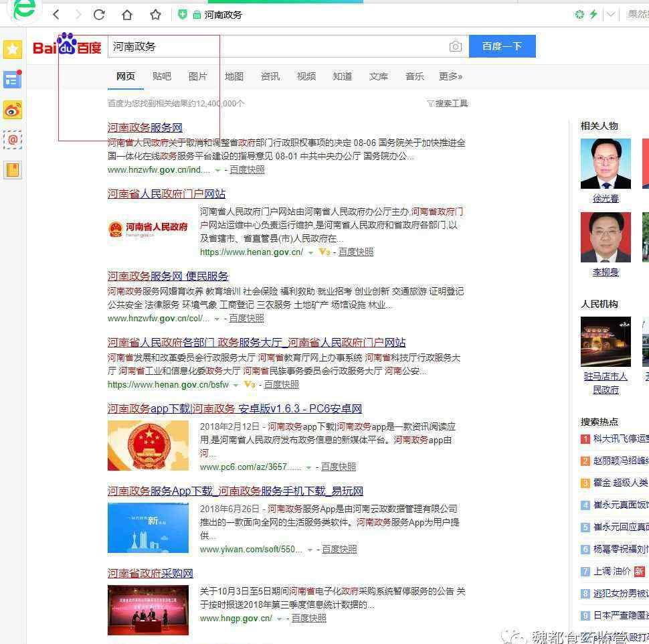
Task: Switch to the 图片 tab
Action: pos(197,76)
